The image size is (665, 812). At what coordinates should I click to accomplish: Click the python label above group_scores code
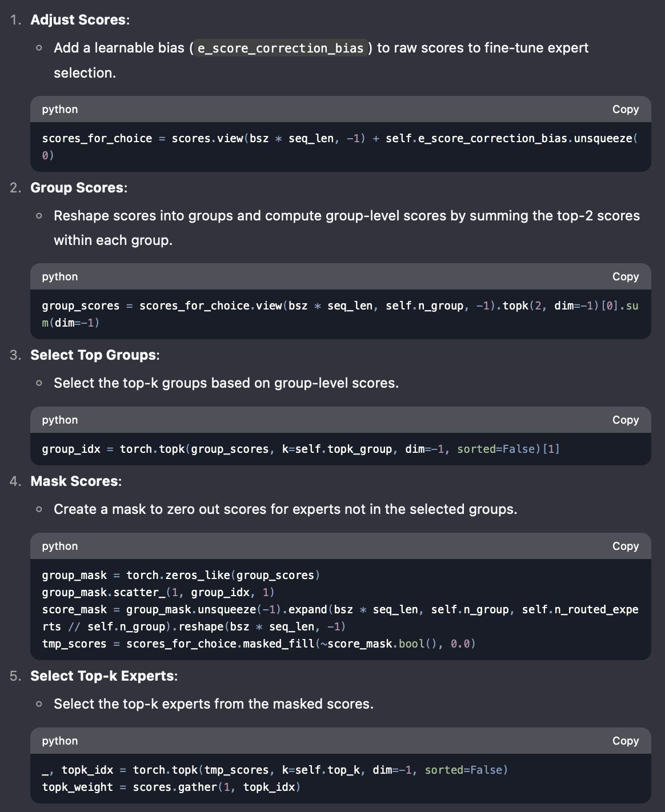coord(60,276)
